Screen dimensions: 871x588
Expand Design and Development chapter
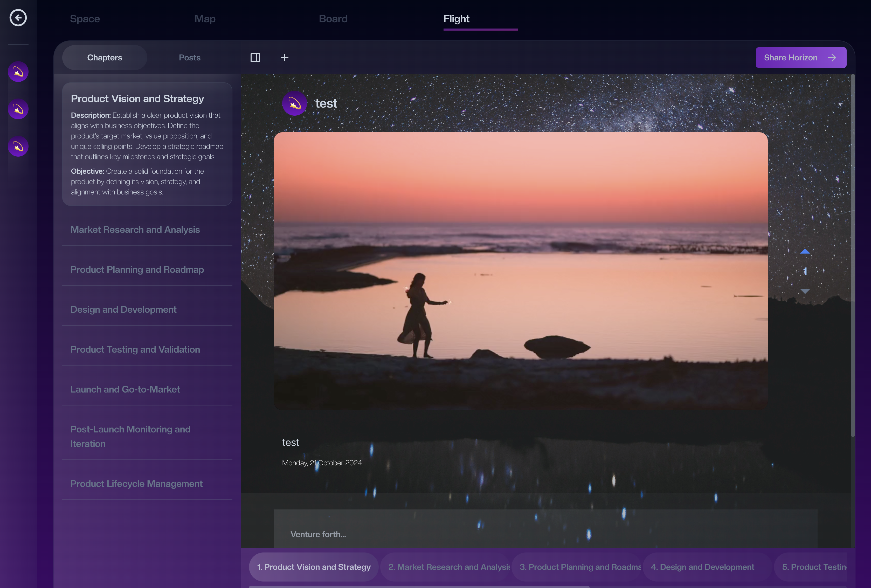(123, 309)
